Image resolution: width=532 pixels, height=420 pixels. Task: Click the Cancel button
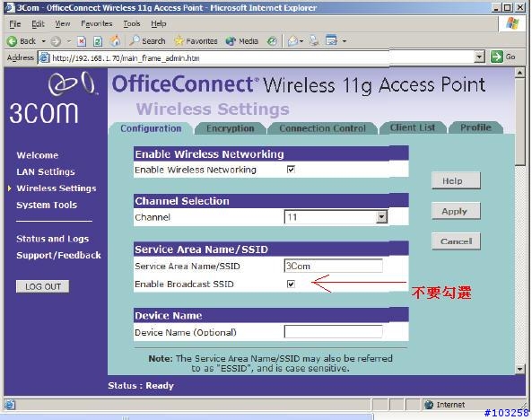456,241
